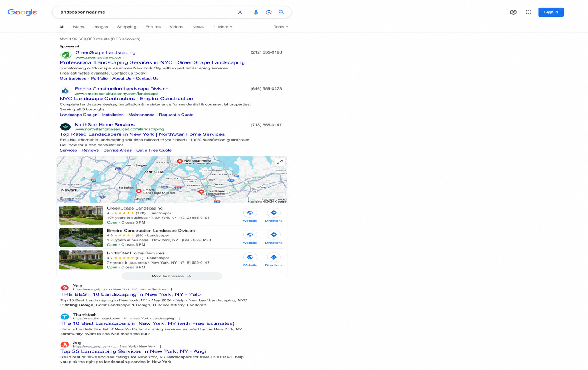Click Empire ad phone number (646) 555-0273
Image resolution: width=588 pixels, height=370 pixels.
[x=266, y=89]
